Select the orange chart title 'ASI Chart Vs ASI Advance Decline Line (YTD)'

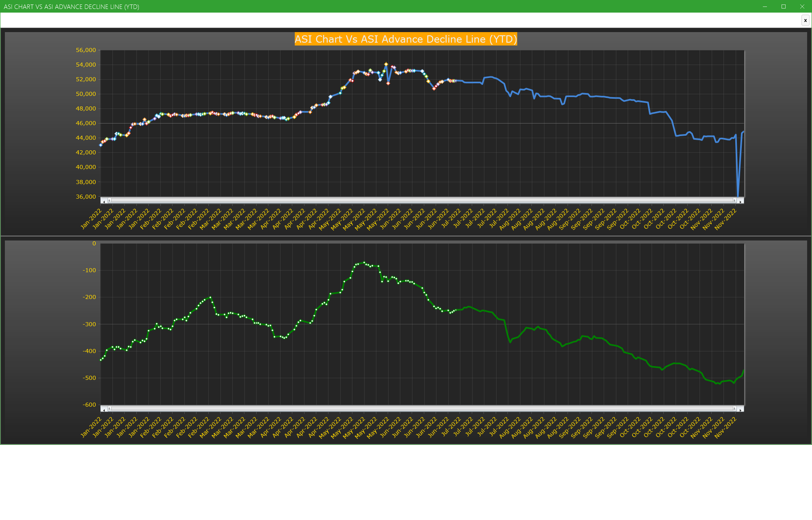coord(406,39)
